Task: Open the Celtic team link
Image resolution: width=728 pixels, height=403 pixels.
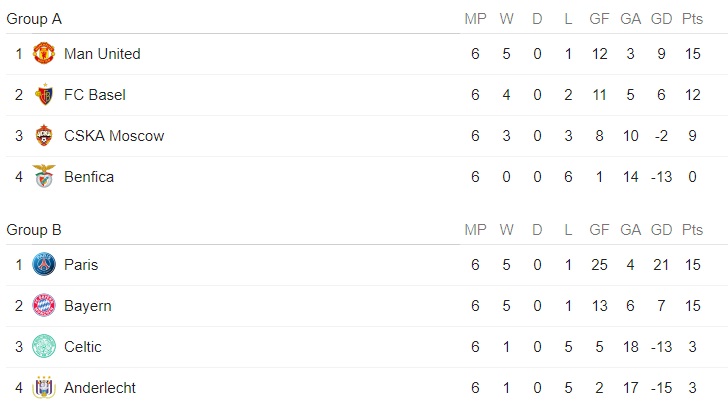Action: click(83, 347)
